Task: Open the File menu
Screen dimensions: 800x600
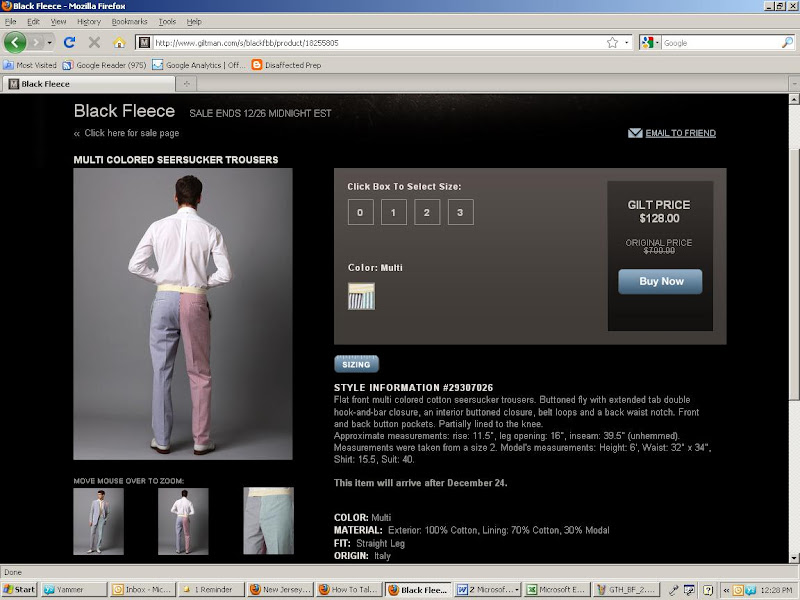Action: pos(10,21)
